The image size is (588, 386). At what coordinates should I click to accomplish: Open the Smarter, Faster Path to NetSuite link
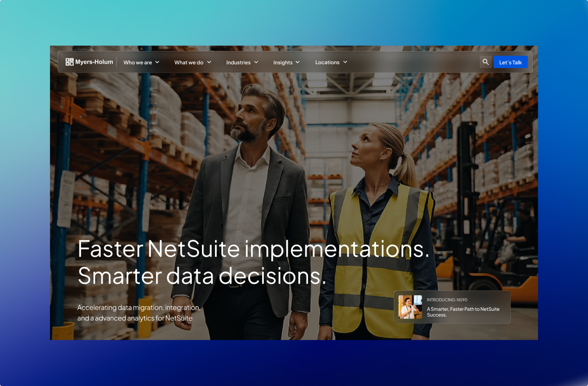463,312
